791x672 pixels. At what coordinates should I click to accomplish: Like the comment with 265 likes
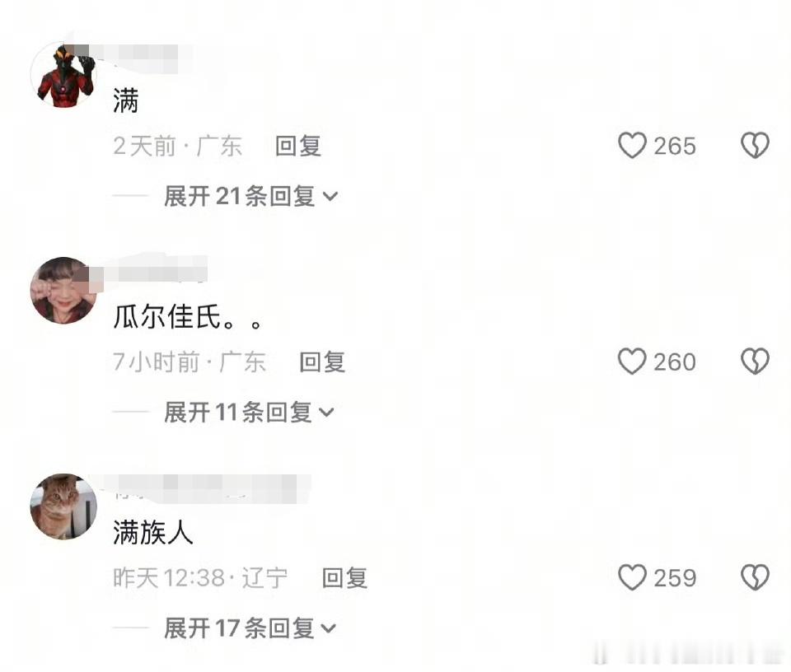632,145
